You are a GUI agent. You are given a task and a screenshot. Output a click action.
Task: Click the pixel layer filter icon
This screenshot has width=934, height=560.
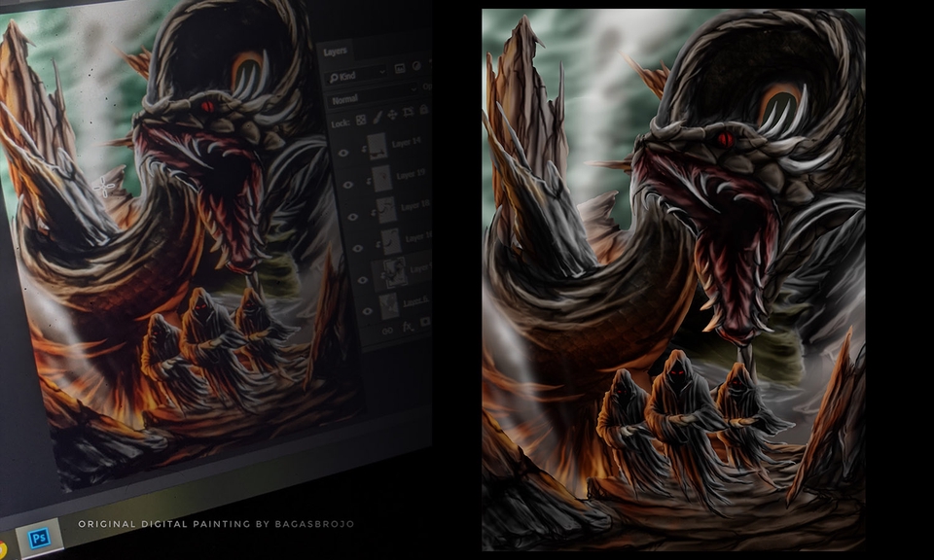398,70
